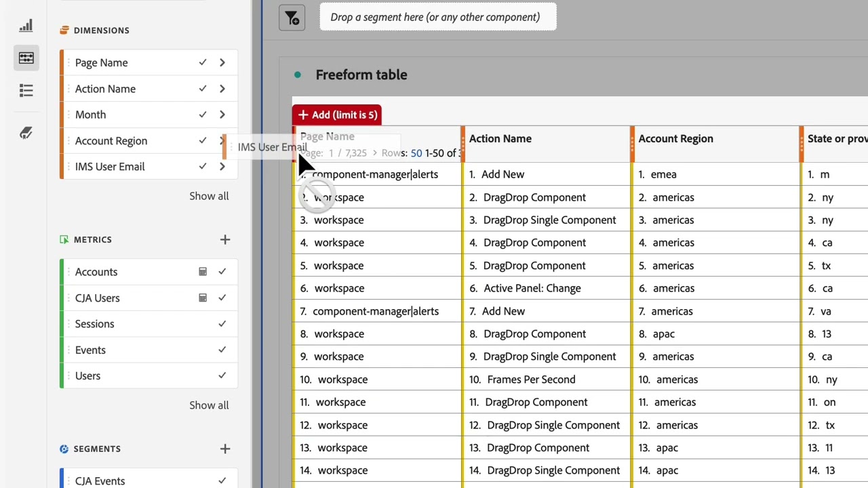Toggle the checkmark on IMS User Email dimension
Screen dimensions: 868x488
(202, 166)
